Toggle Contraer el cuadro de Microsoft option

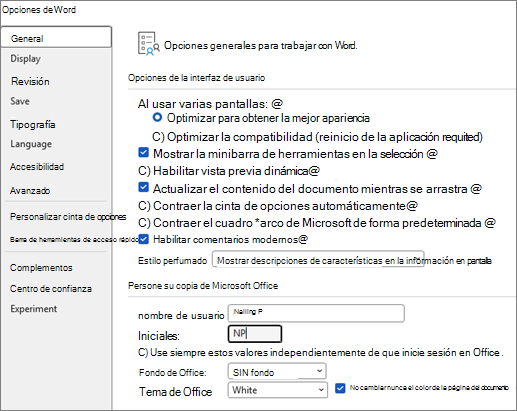pos(144,222)
